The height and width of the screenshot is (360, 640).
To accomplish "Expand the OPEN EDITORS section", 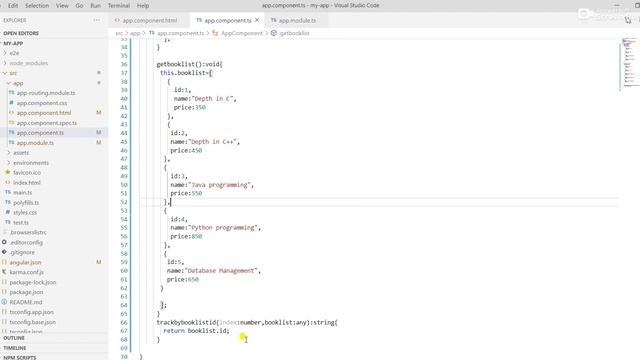I will [x=21, y=33].
